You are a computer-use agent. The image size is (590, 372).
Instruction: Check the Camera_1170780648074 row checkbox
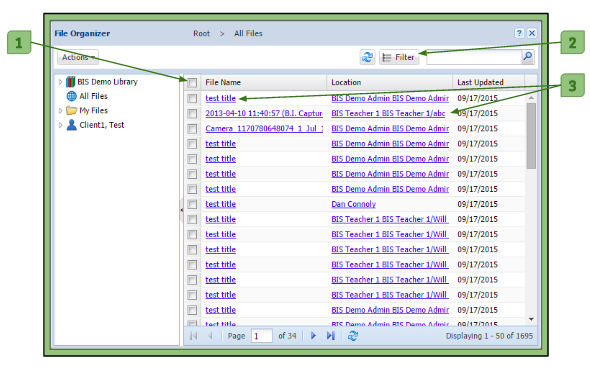(x=192, y=129)
